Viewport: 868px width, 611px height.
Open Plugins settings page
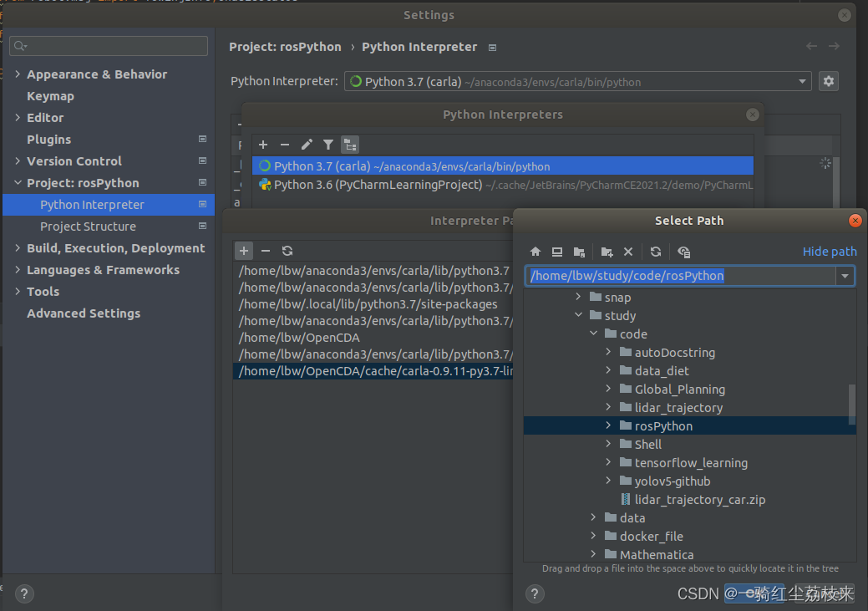48,139
